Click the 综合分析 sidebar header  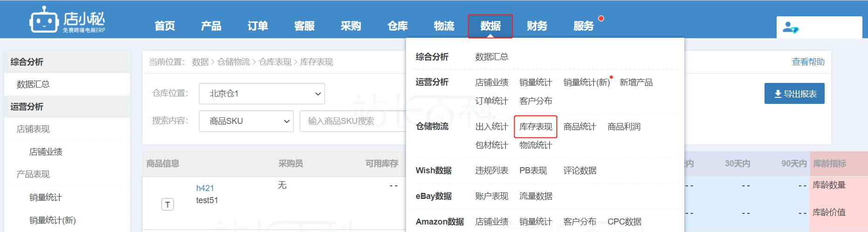(67, 62)
